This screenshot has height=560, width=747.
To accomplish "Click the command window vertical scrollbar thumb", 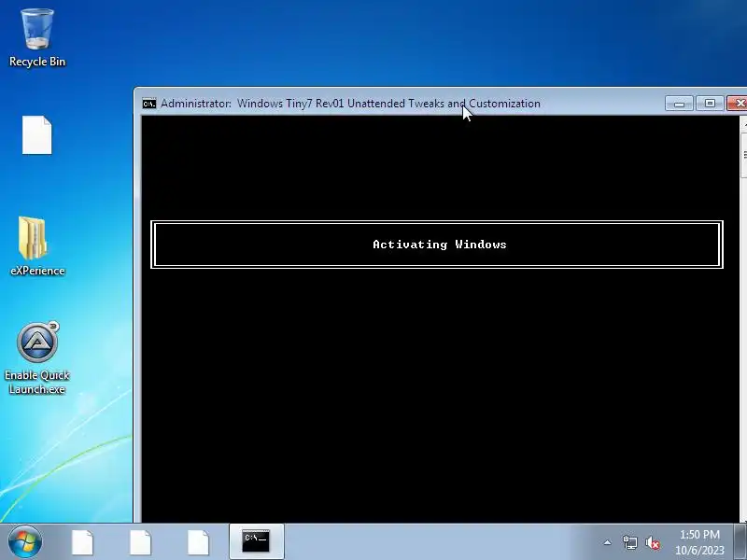I will click(744, 155).
